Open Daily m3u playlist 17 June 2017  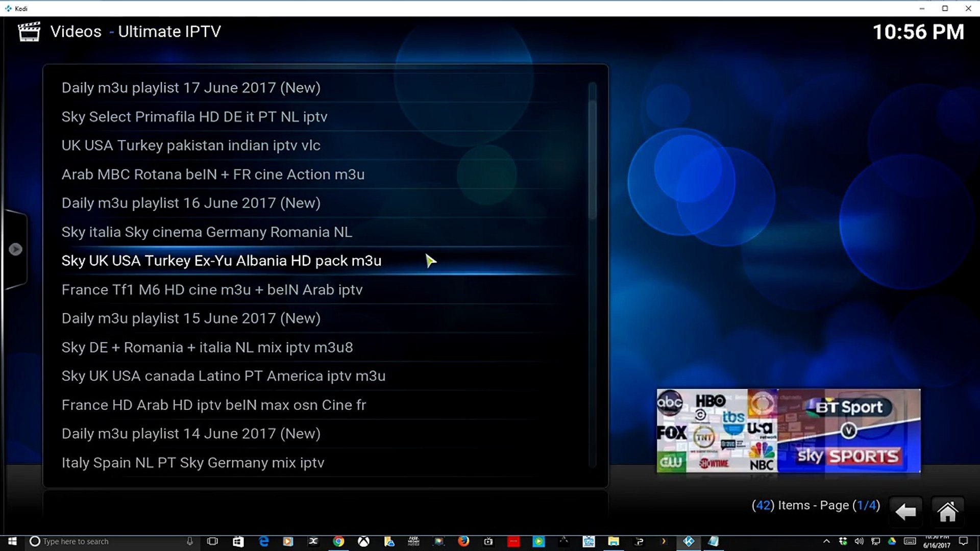tap(191, 88)
